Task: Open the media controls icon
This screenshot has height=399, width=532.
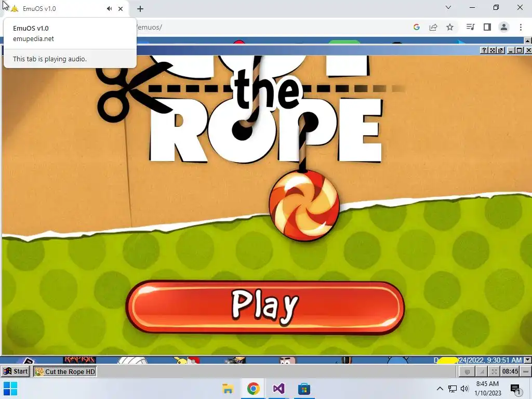Action: [x=470, y=27]
